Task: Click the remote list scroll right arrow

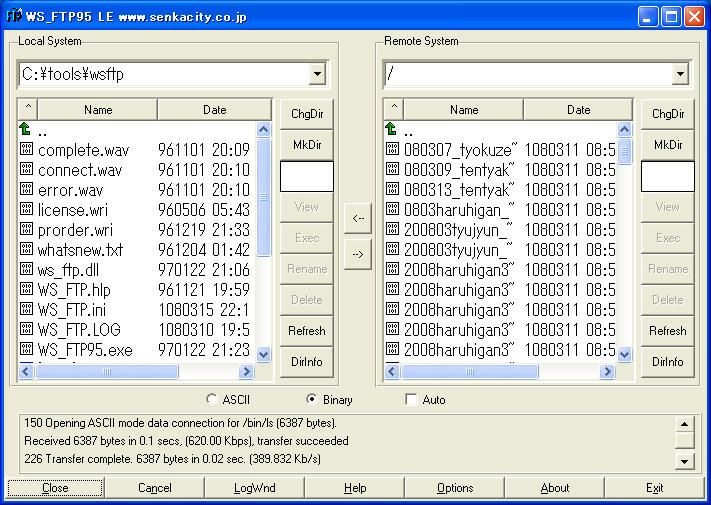Action: pos(607,372)
